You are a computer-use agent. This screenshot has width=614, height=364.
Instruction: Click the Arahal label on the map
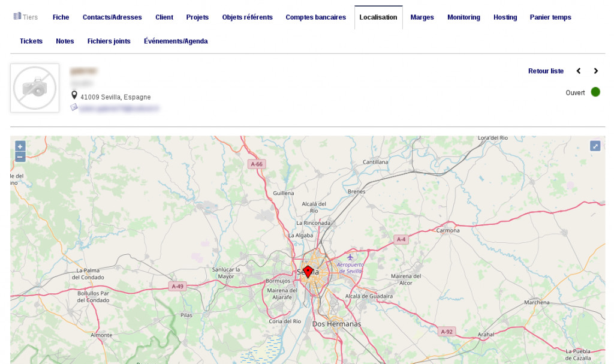click(486, 335)
